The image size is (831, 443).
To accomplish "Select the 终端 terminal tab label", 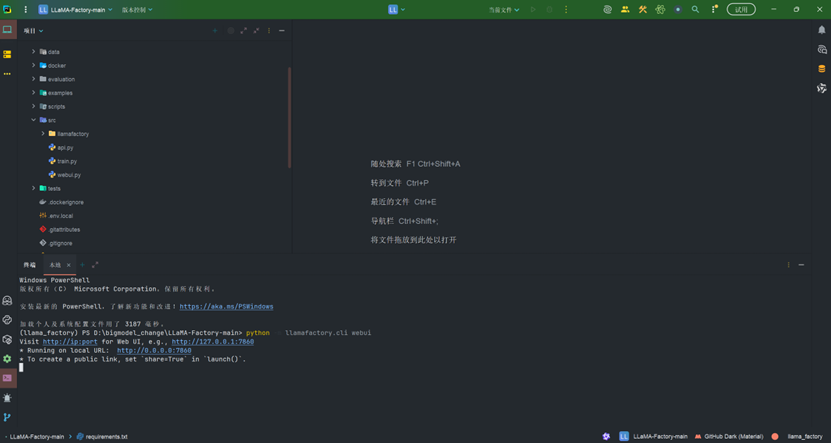I will click(30, 265).
